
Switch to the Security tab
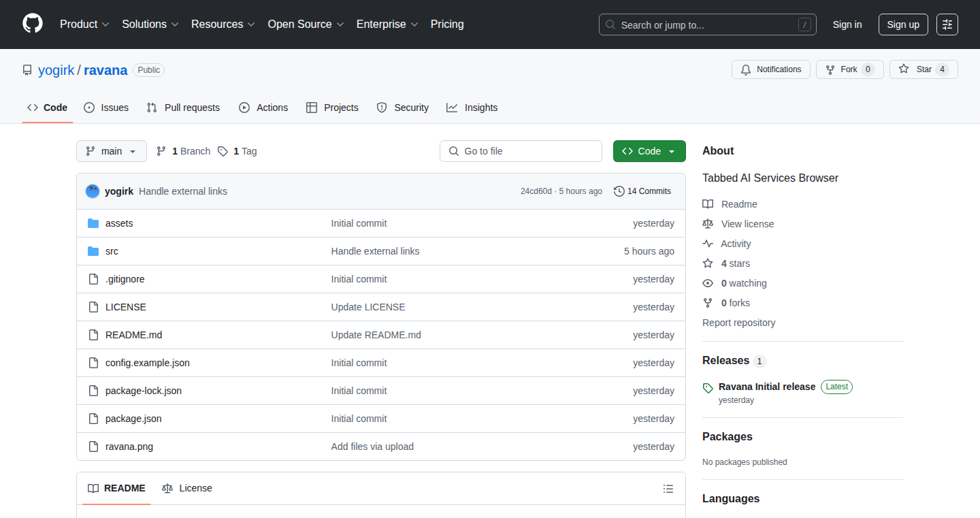[403, 108]
